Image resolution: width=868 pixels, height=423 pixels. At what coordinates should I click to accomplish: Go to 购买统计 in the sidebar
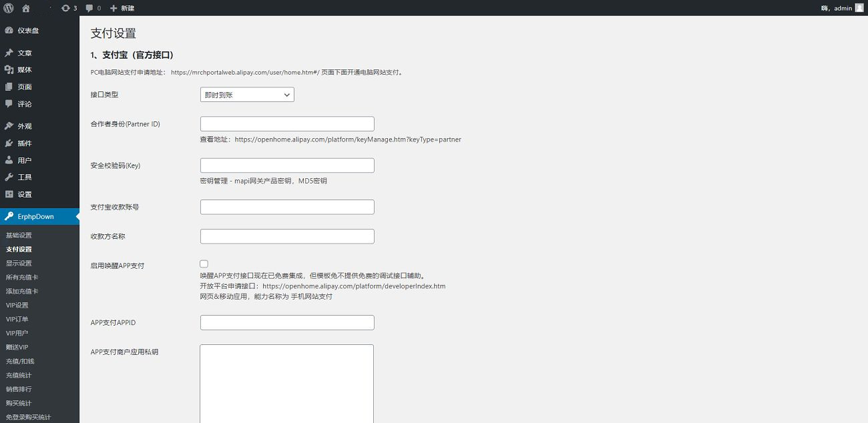pyautogui.click(x=19, y=404)
